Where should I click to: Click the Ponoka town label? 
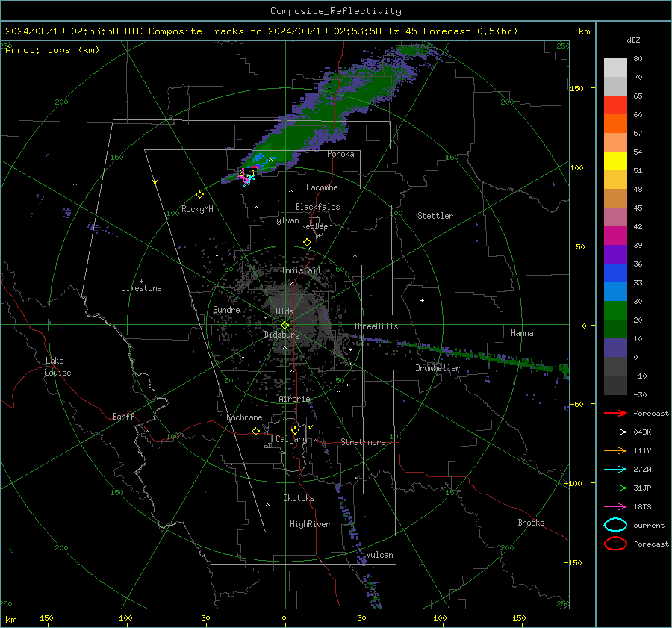(x=340, y=154)
